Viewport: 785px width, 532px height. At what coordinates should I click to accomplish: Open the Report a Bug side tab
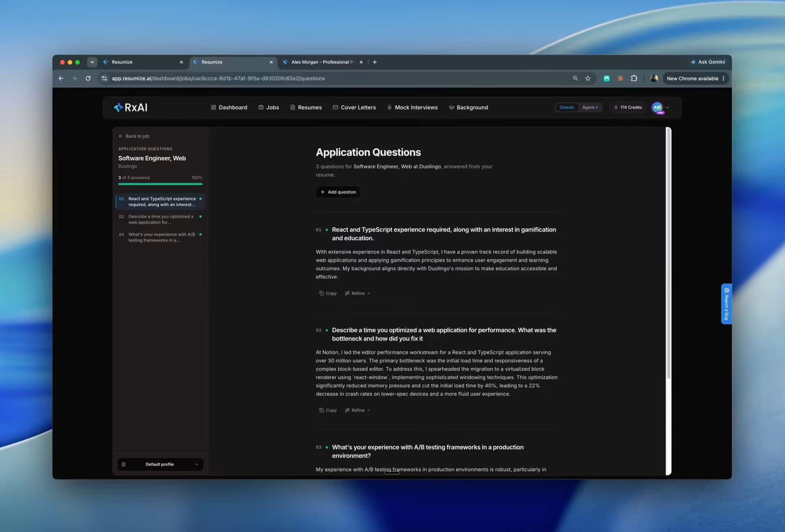(726, 304)
